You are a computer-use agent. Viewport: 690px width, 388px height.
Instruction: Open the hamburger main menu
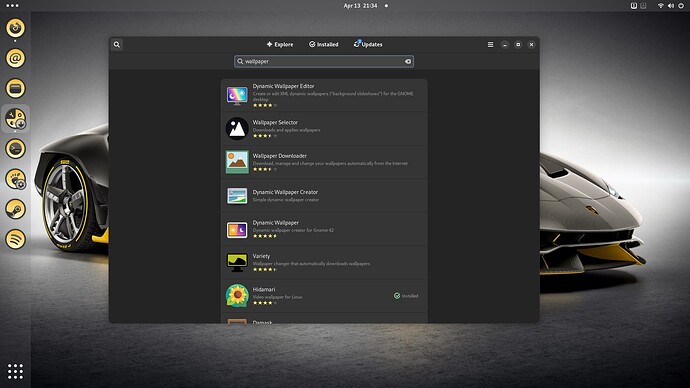[x=490, y=44]
